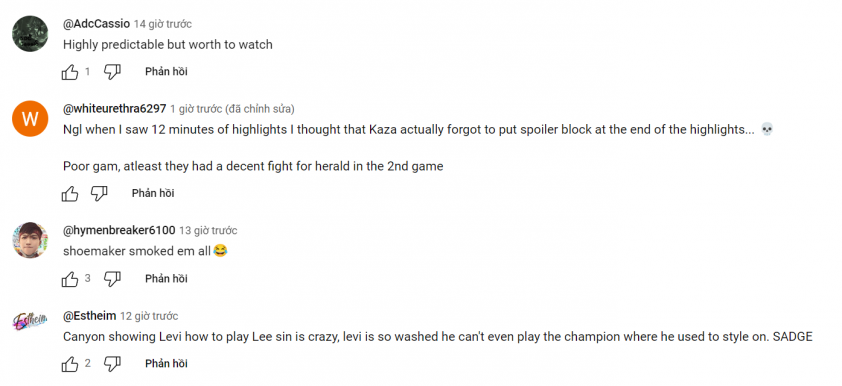Open @AdcCassio's channel via username
This screenshot has width=842, height=386.
[97, 24]
